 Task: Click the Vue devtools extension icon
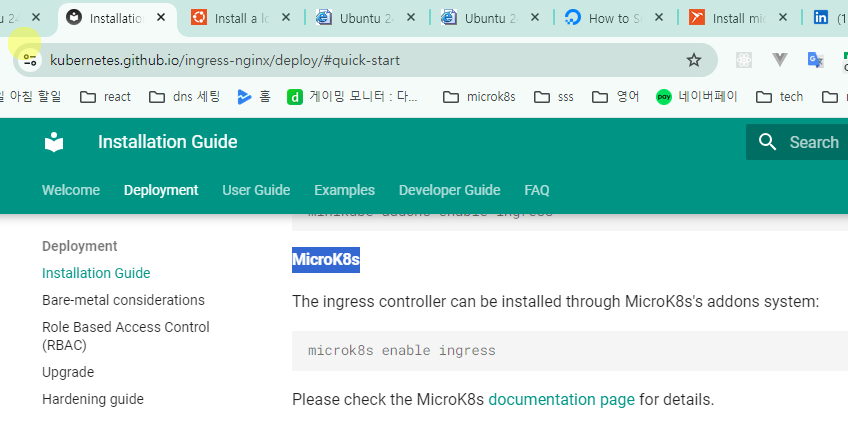pyautogui.click(x=779, y=60)
